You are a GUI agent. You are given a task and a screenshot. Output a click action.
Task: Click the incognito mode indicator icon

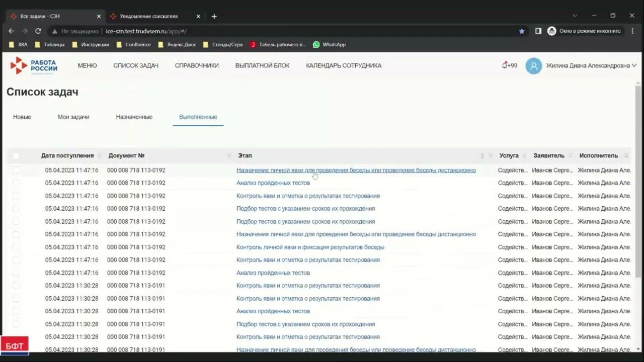click(x=551, y=31)
